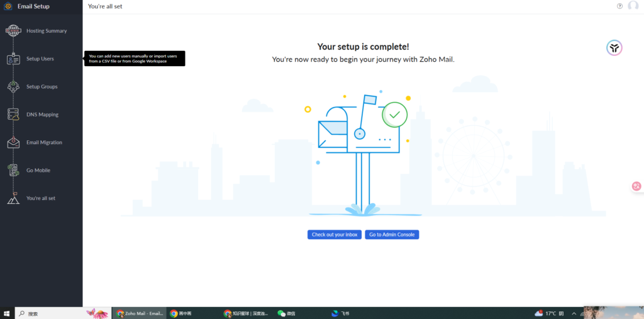Screen dimensions: 644x319
Task: Click the Email Migration envelope icon
Action: pyautogui.click(x=13, y=142)
